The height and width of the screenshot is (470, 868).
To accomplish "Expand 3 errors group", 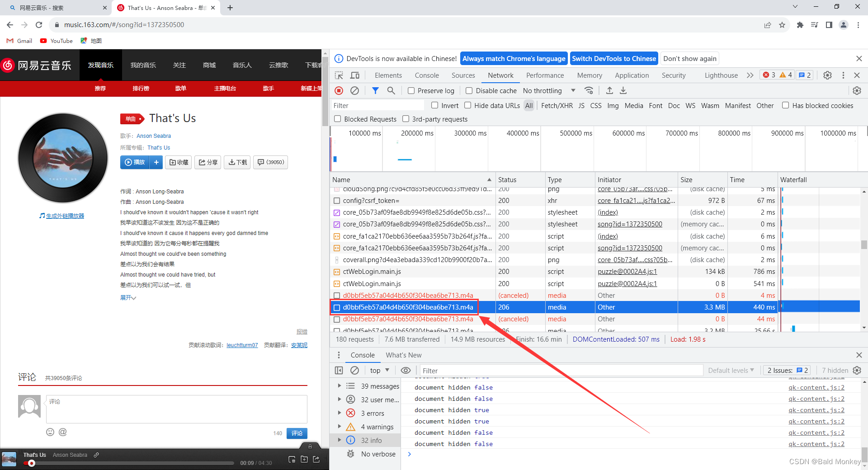I will tap(339, 413).
